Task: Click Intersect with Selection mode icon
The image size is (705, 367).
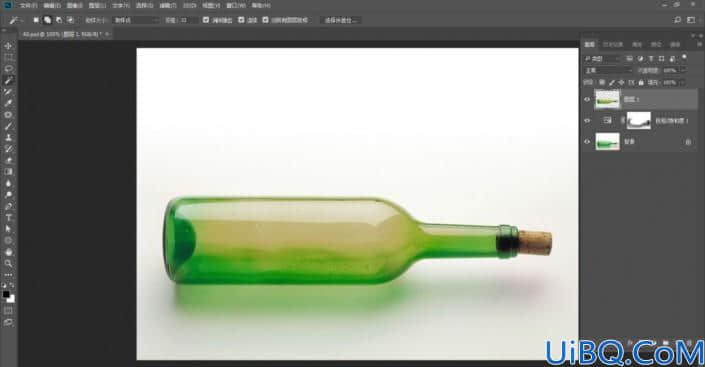Action: click(71, 20)
